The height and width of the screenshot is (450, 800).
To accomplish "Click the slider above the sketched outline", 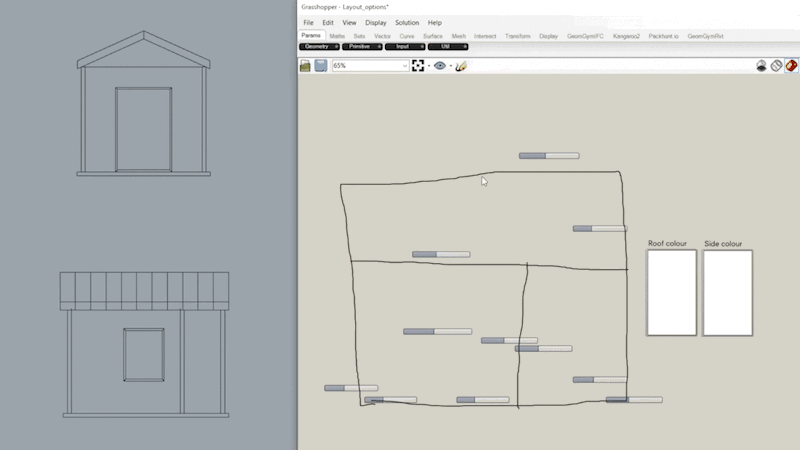I will tap(549, 156).
